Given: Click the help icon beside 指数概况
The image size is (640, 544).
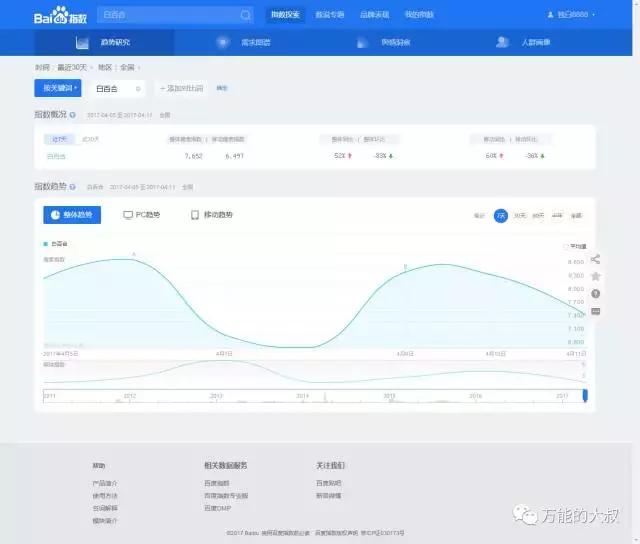Looking at the screenshot, I should coord(73,115).
